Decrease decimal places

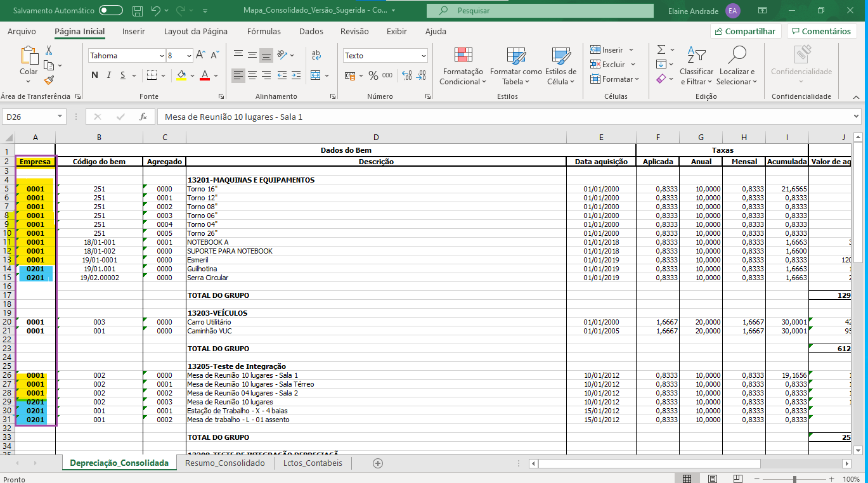click(x=420, y=75)
